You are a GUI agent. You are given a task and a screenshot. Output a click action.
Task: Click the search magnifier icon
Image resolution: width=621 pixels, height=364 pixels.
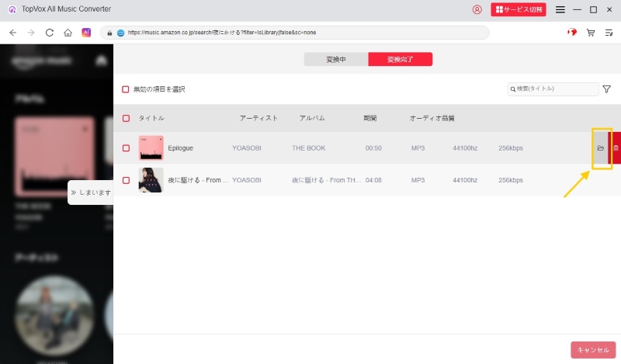pyautogui.click(x=513, y=89)
